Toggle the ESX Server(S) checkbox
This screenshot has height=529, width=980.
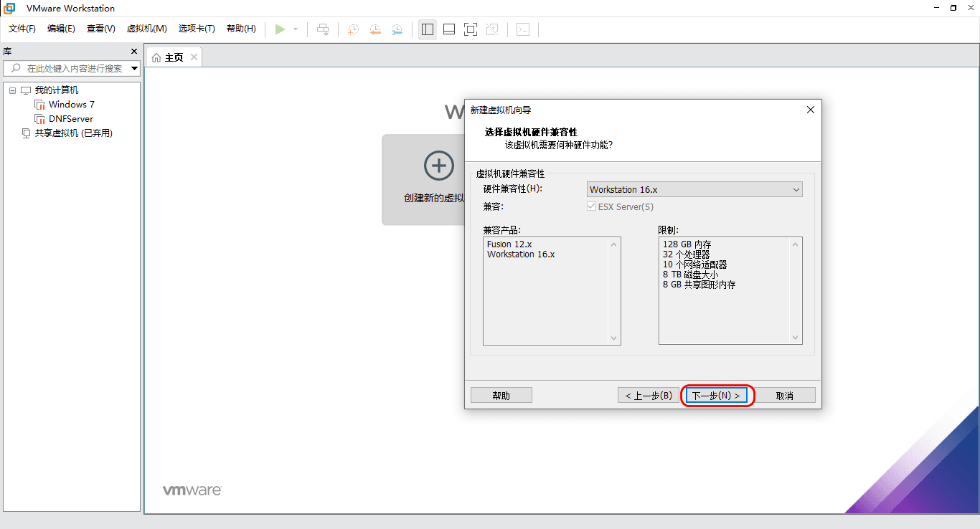[592, 206]
